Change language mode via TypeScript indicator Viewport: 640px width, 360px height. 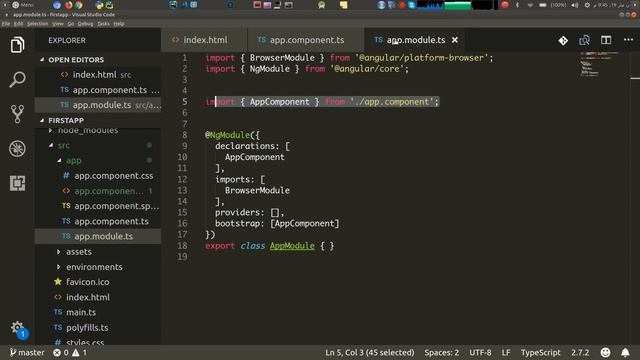tap(540, 352)
